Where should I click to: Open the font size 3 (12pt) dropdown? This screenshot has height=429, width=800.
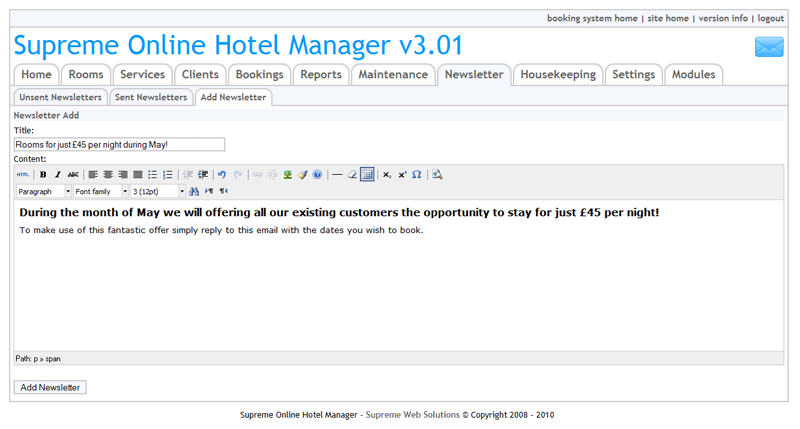(x=158, y=191)
